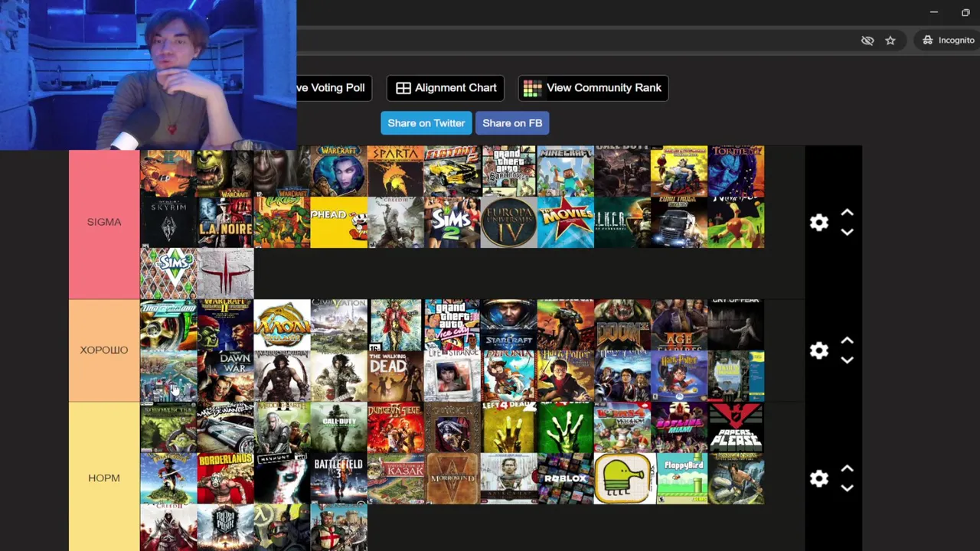The width and height of the screenshot is (980, 551).
Task: Select the Казаки game tile
Action: [x=395, y=478]
